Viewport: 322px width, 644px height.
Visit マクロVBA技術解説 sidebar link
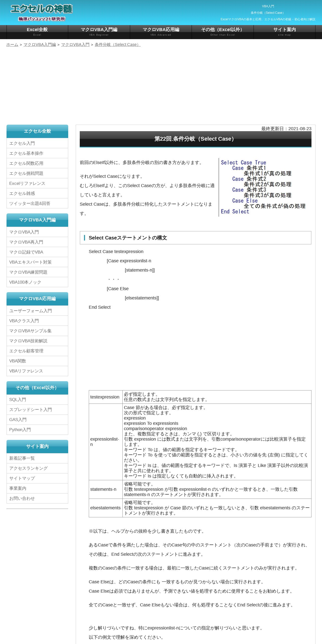[37, 341]
